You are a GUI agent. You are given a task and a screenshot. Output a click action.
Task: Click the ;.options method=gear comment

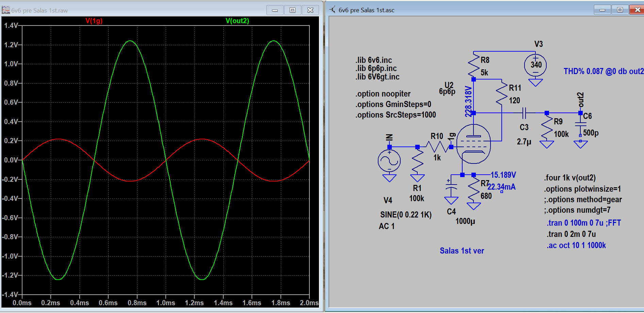pyautogui.click(x=583, y=199)
